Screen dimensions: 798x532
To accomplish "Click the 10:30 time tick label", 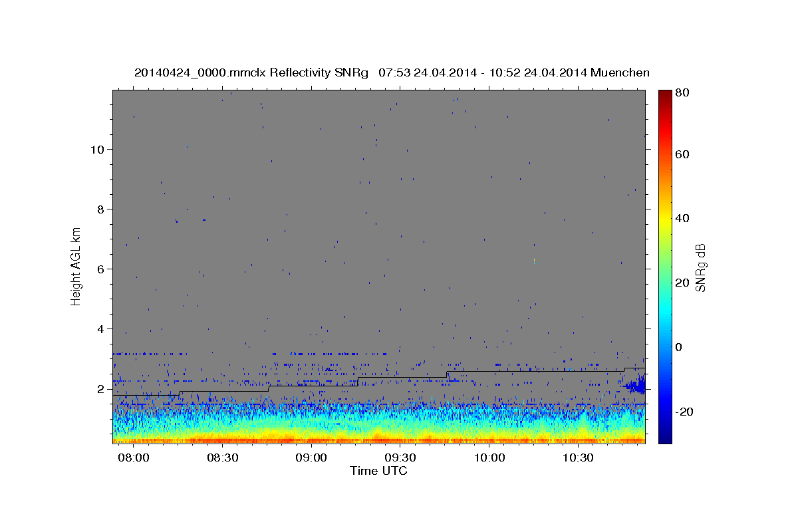I will (x=579, y=458).
